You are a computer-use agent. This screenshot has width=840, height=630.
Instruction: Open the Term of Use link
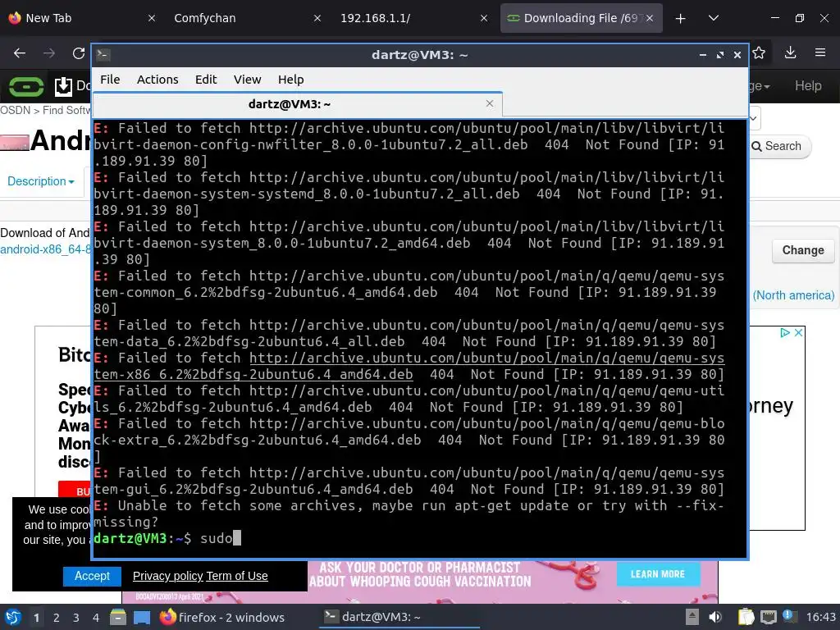click(237, 576)
